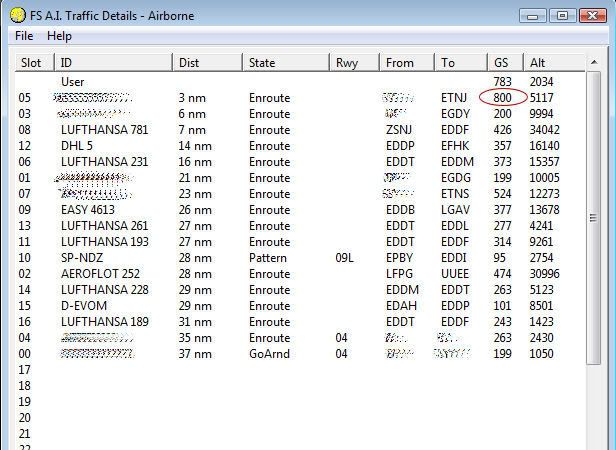Minimize the Traffic Details window

532,16
